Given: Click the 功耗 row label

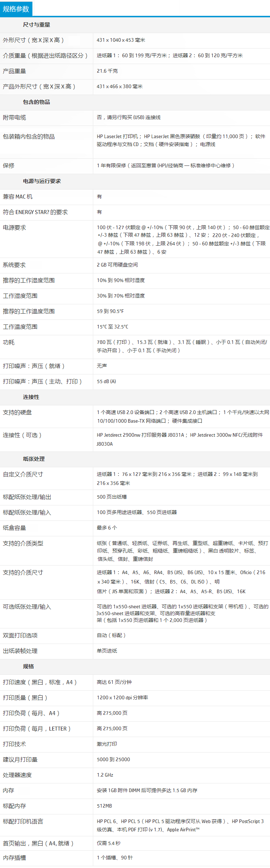Looking at the screenshot, I should tap(9, 342).
